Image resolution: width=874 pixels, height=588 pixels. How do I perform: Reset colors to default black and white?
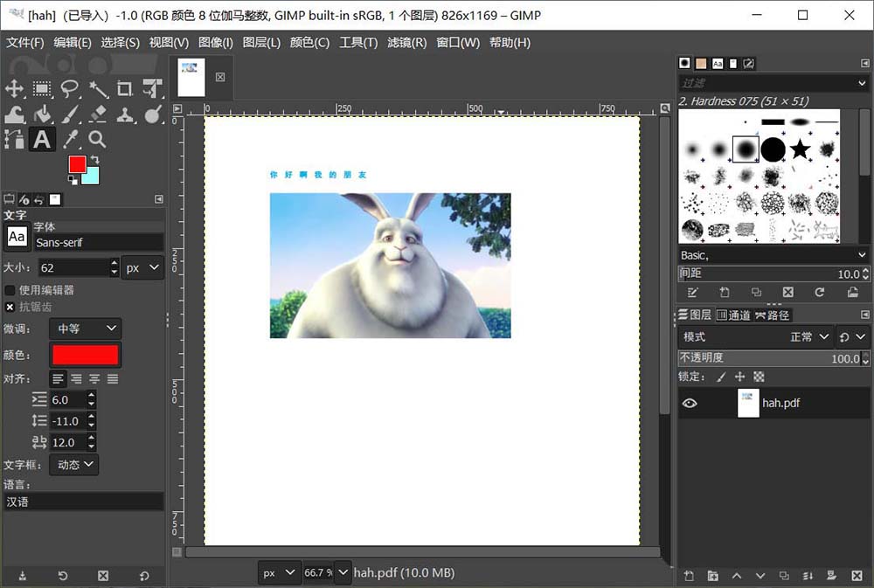point(73,179)
